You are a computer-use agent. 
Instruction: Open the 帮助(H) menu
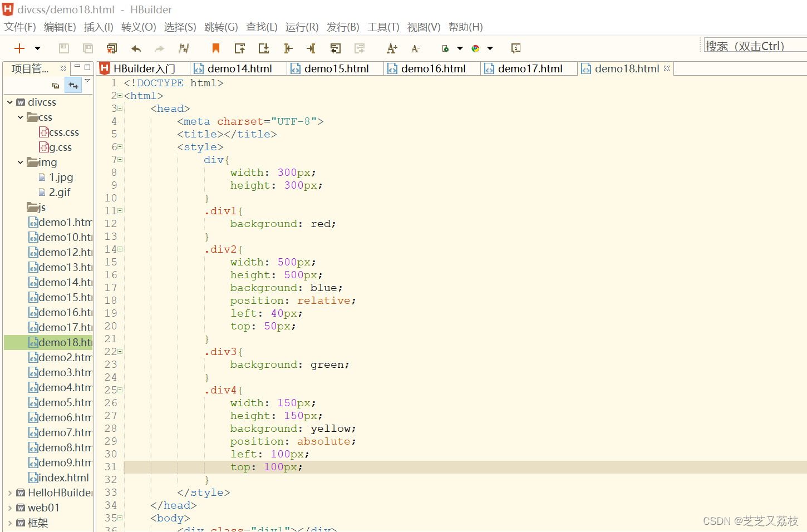[x=465, y=27]
